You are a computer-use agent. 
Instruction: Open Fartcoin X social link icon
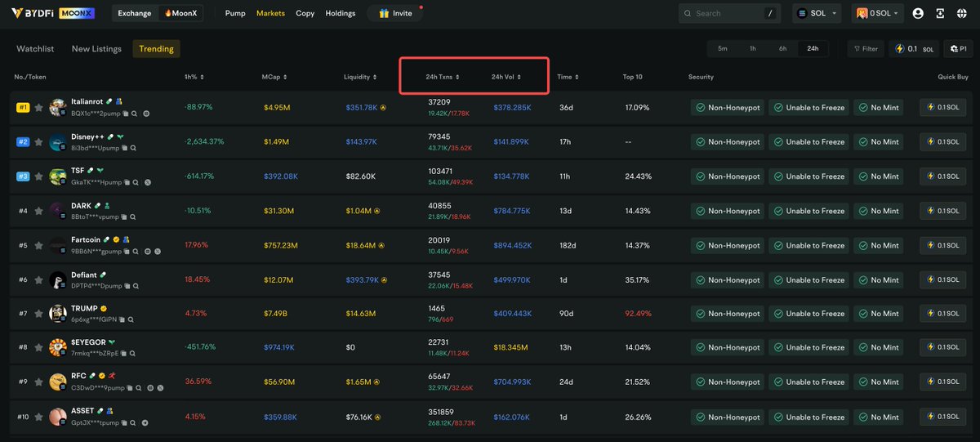(x=158, y=251)
